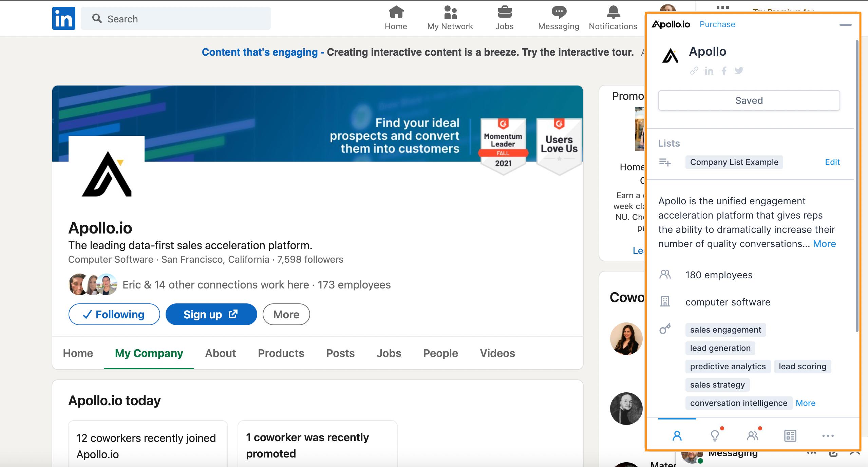Click the predictive analytics keyword tag
The width and height of the screenshot is (868, 467).
point(728,367)
